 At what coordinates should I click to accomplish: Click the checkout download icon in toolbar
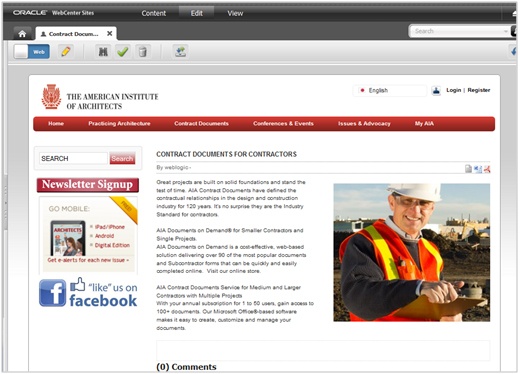pos(181,52)
